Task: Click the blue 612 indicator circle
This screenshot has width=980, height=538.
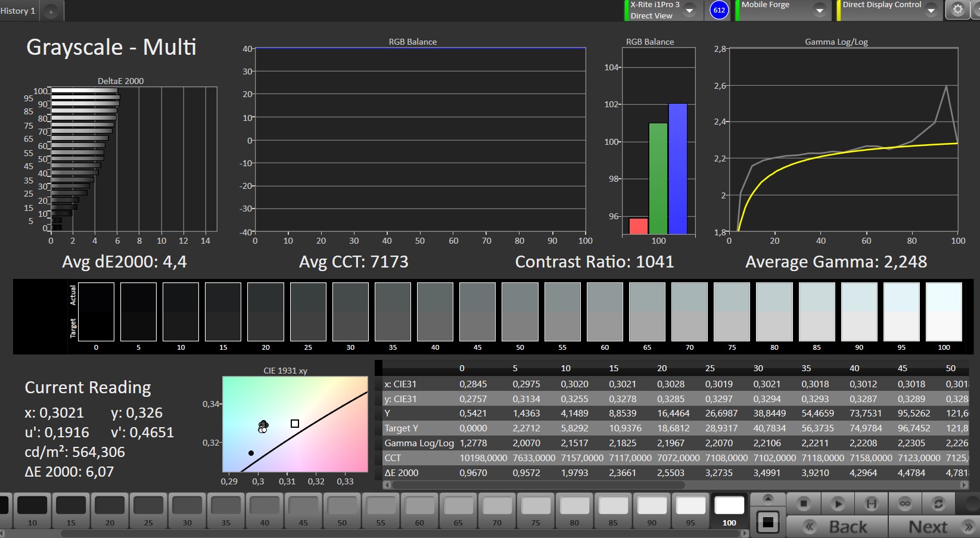Action: coord(719,10)
